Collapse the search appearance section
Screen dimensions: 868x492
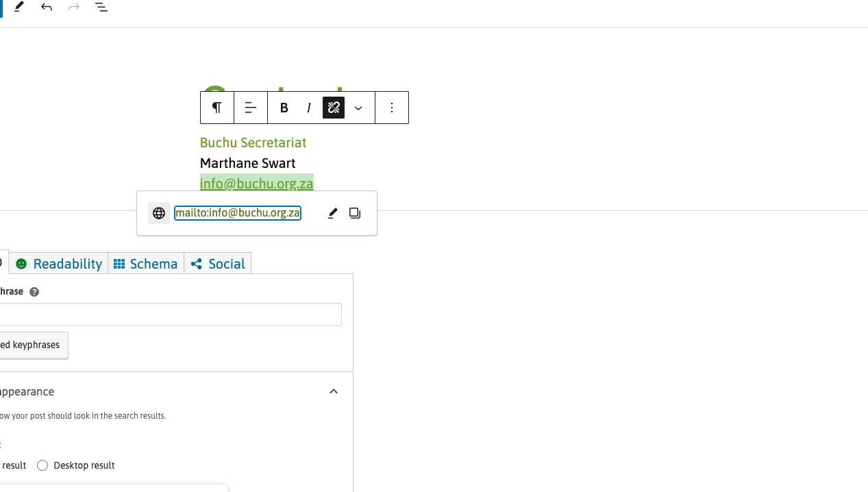coord(334,392)
